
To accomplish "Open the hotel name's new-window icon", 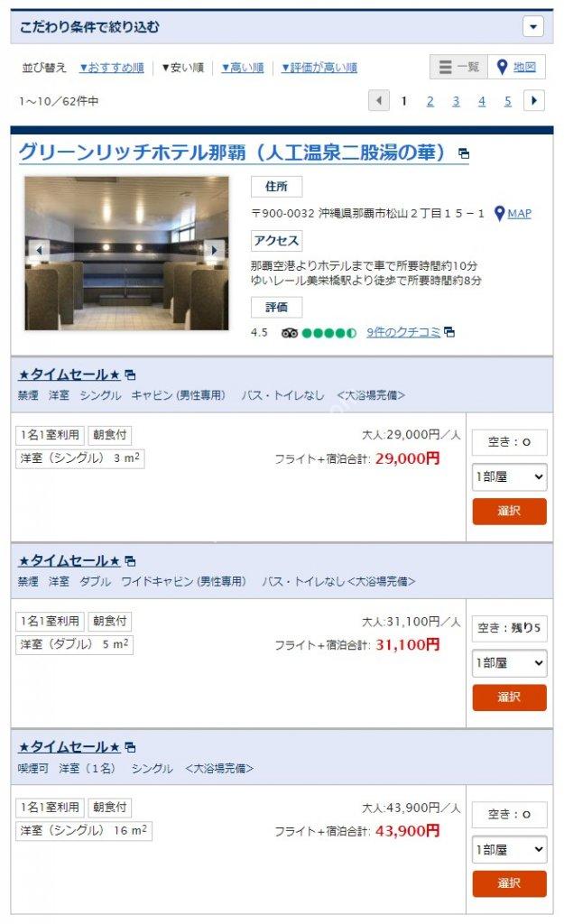I will [464, 153].
